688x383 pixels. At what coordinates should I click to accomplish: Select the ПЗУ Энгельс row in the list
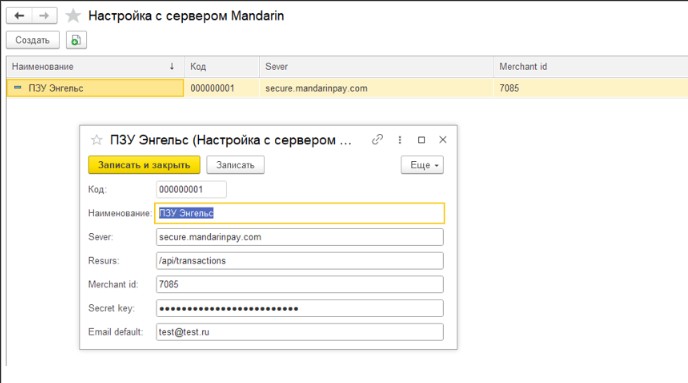pos(347,88)
